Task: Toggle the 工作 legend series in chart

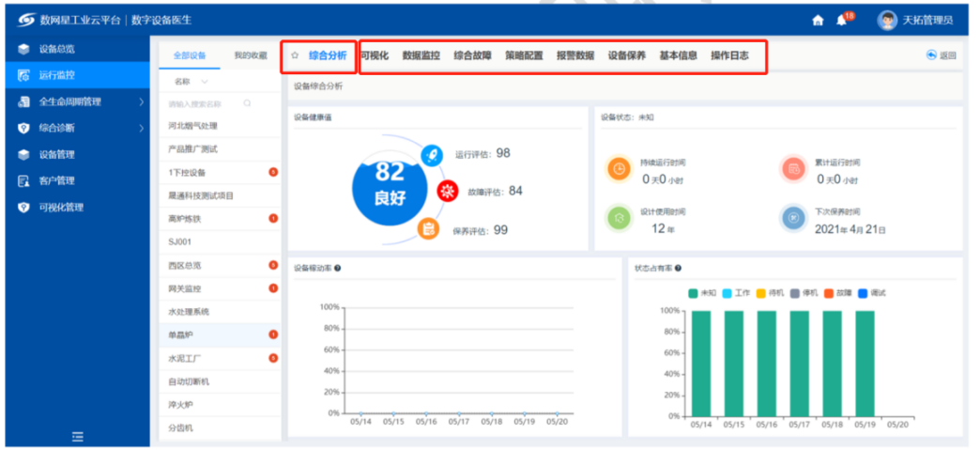Action: [x=737, y=293]
